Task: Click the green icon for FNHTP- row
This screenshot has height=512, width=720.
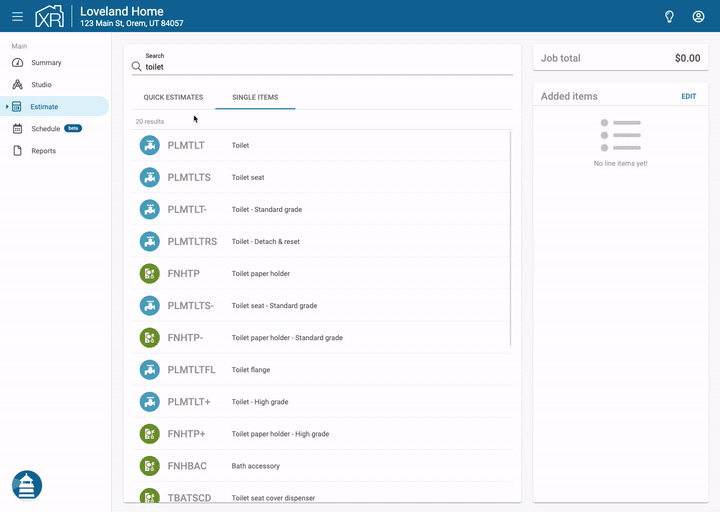Action: tap(150, 338)
